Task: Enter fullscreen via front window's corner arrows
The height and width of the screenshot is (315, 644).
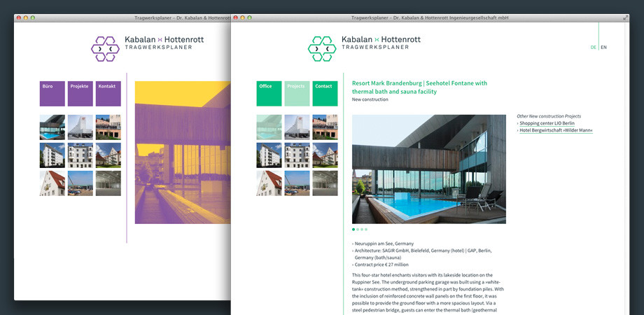Action: pyautogui.click(x=625, y=17)
